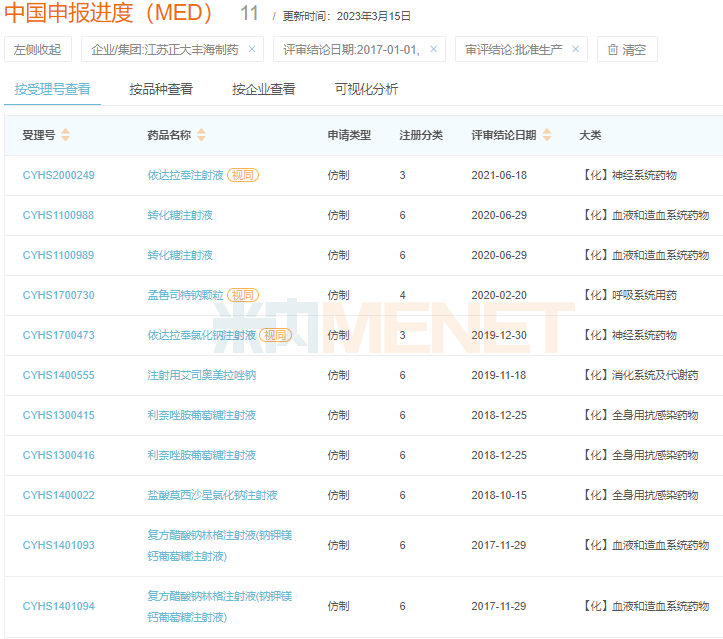This screenshot has height=639, width=723.
Task: Open drug link 注射用艾司奥美拉唑钠
Action: coord(201,375)
